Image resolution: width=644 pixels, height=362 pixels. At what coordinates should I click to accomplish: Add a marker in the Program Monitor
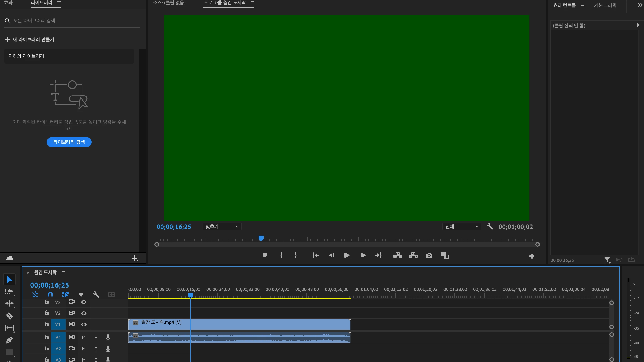click(x=265, y=255)
